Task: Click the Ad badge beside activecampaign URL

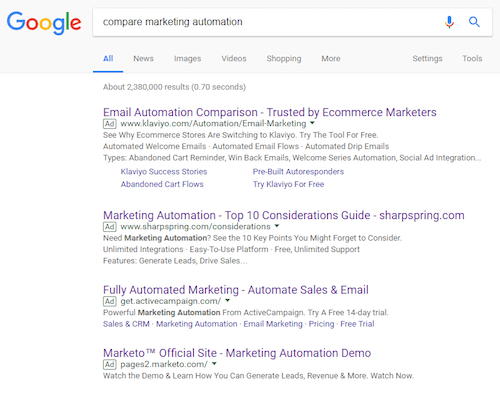Action: [109, 301]
